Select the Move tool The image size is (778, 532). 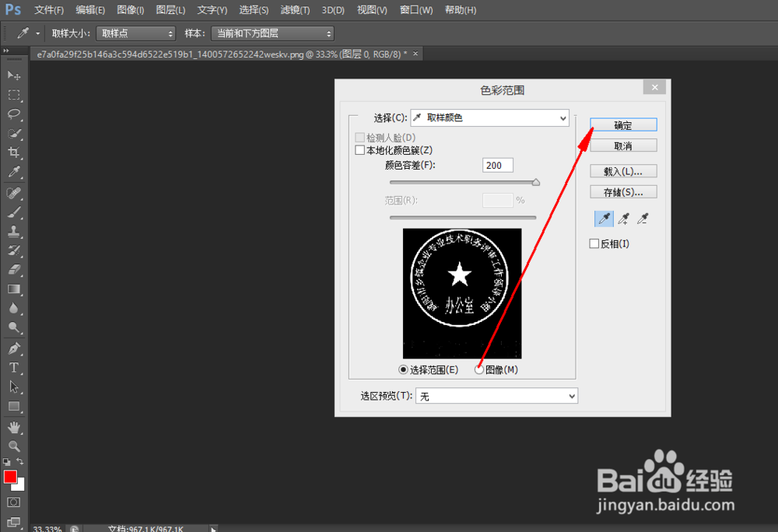(x=14, y=75)
